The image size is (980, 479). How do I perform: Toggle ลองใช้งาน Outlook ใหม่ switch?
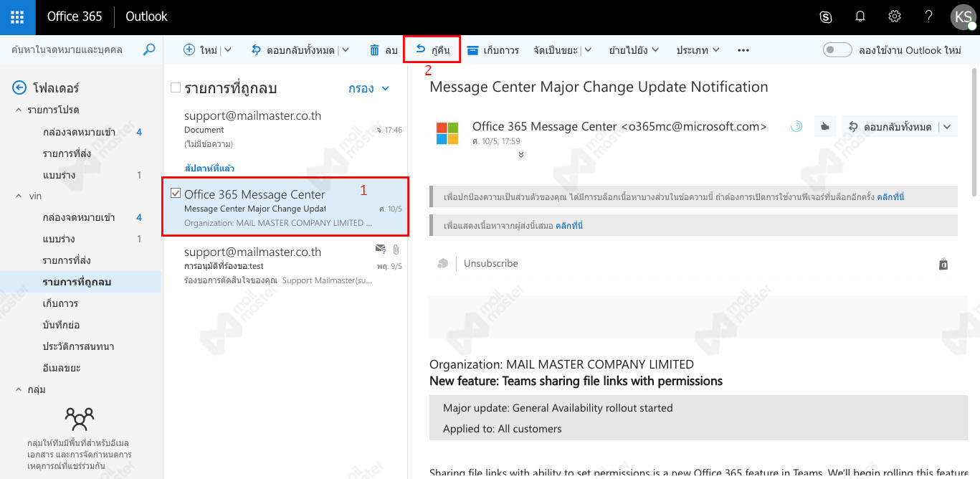pyautogui.click(x=837, y=50)
